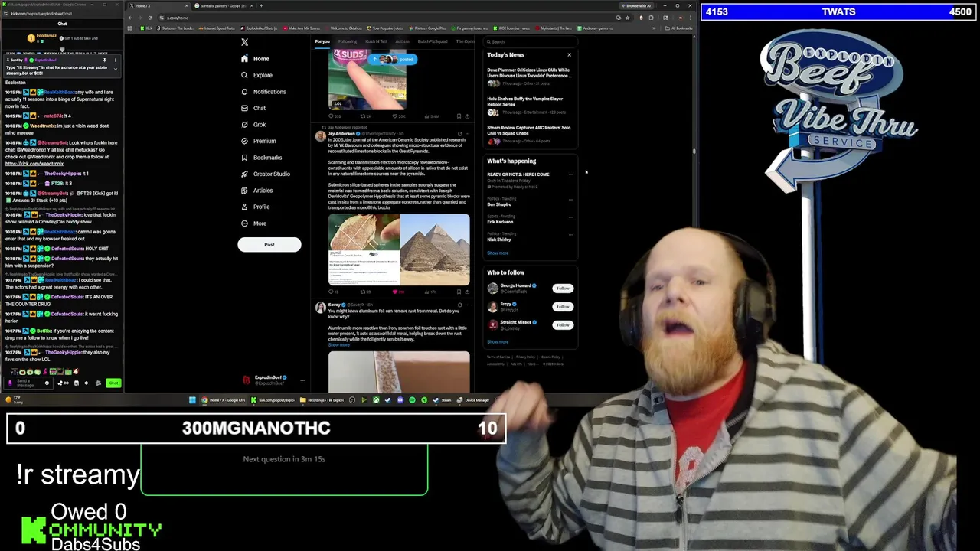Click the X search field

531,41
